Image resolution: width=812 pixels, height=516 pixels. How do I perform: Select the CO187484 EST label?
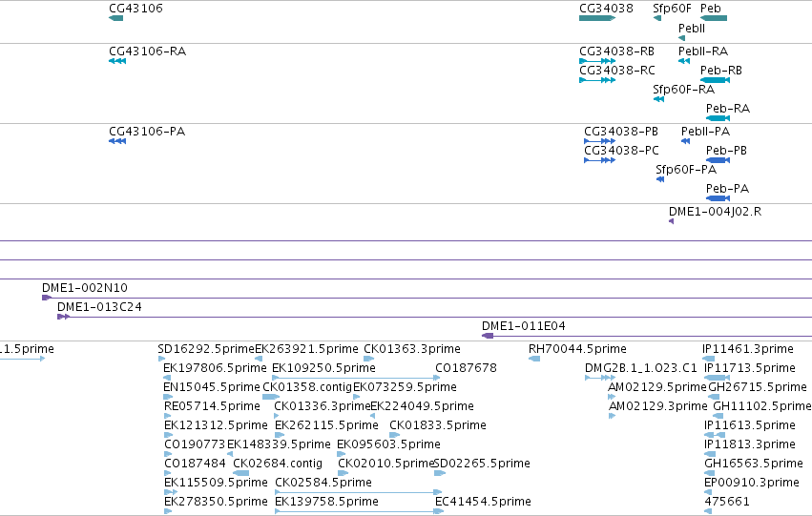[195, 464]
